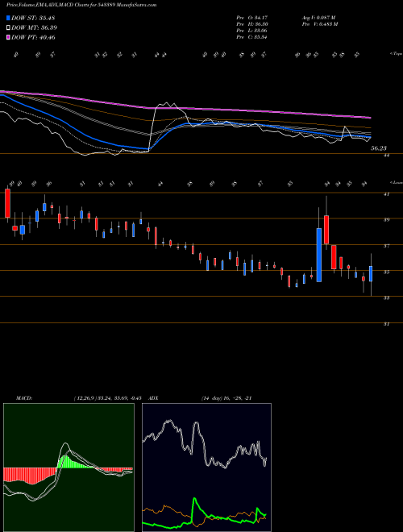The width and height of the screenshot is (403, 532).
Task: Click the first large red candlestick at chart start
Action: tap(7, 203)
